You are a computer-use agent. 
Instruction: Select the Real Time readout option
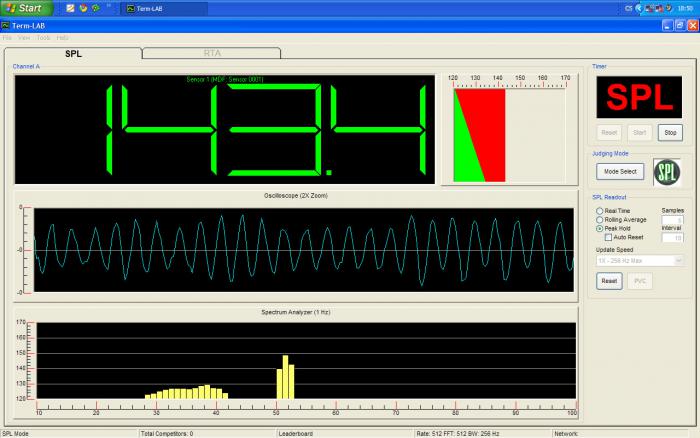(x=600, y=211)
